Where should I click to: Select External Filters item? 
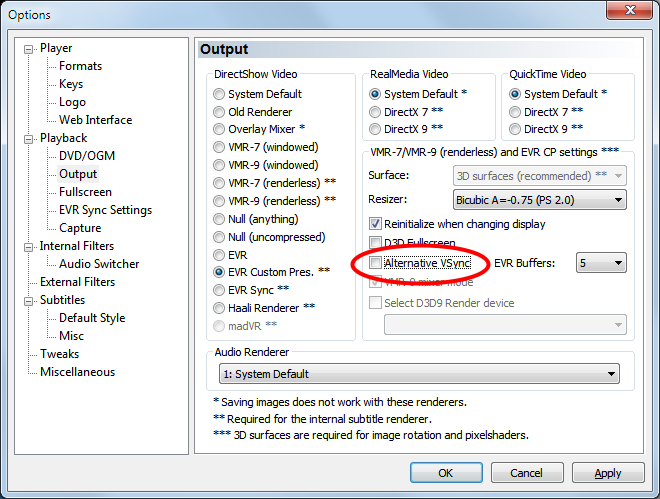point(77,282)
